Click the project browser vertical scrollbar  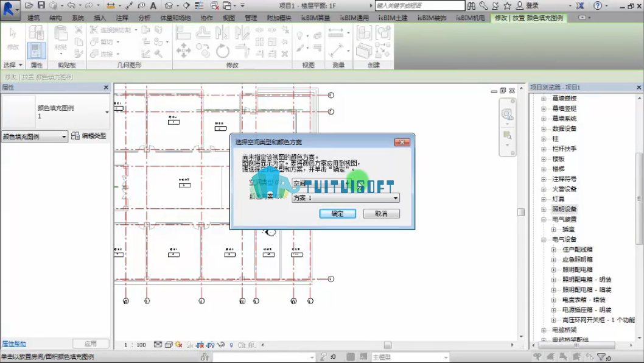pyautogui.click(x=640, y=199)
